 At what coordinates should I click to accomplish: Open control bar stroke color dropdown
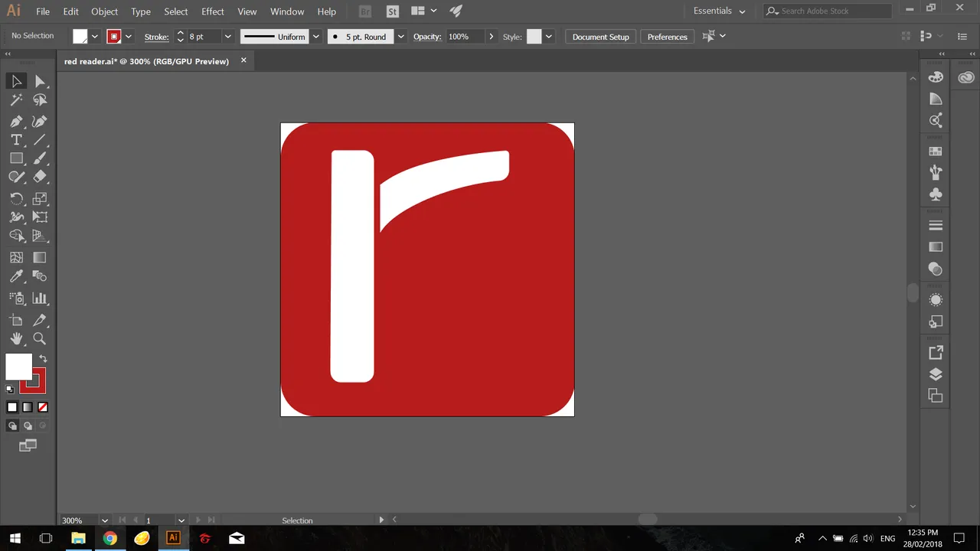pos(129,37)
